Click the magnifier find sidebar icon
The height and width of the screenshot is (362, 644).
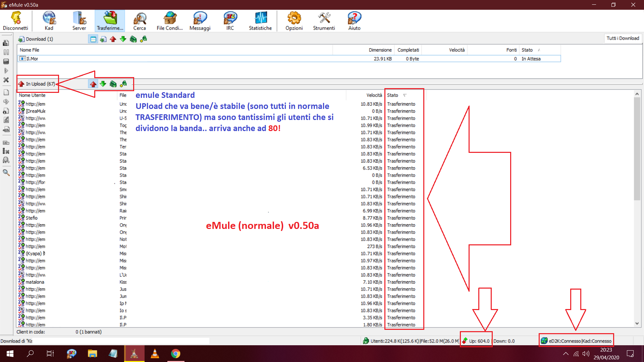tap(6, 173)
